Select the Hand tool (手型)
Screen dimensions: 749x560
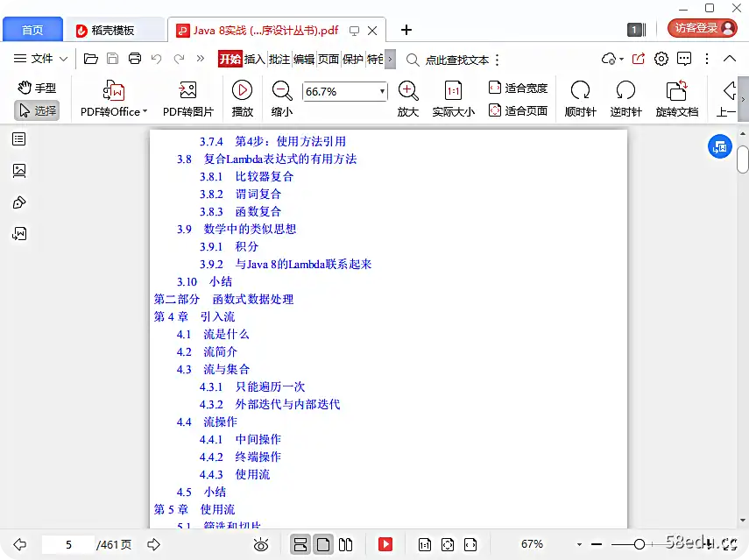point(37,88)
